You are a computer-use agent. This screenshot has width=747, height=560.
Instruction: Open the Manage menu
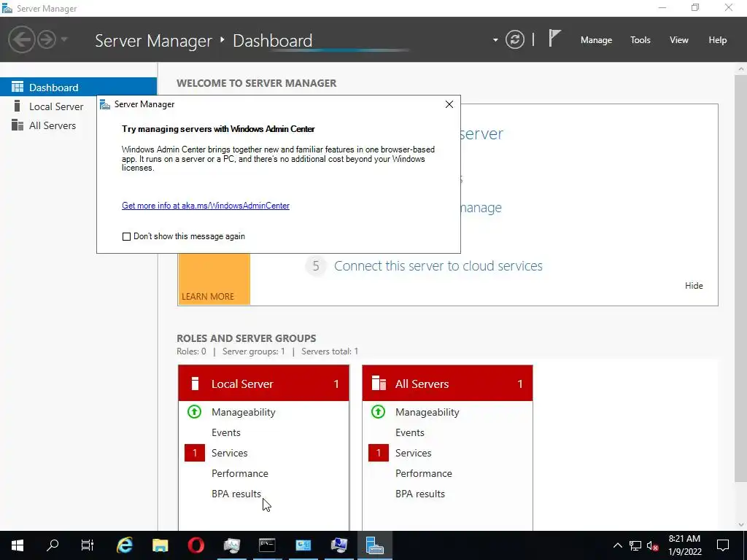tap(596, 40)
